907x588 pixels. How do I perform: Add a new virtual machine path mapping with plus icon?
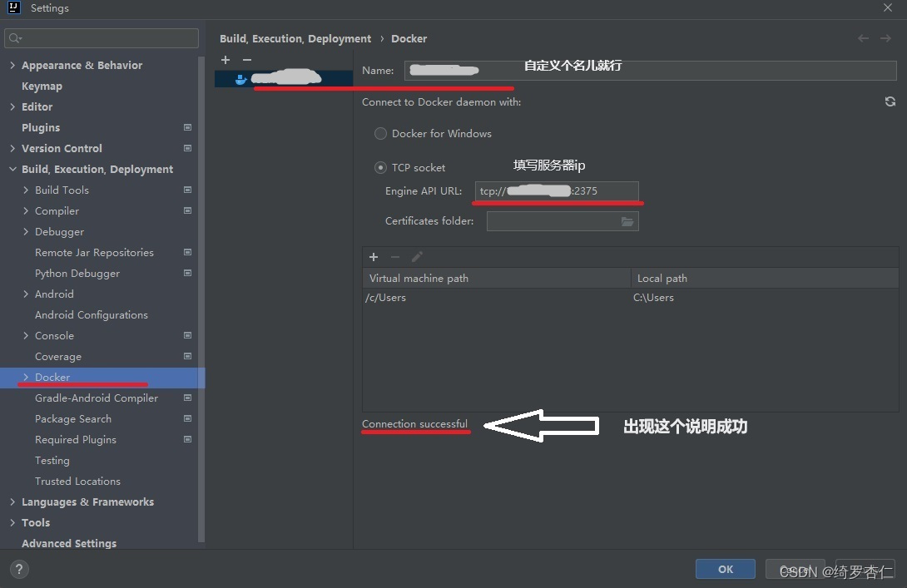tap(374, 257)
